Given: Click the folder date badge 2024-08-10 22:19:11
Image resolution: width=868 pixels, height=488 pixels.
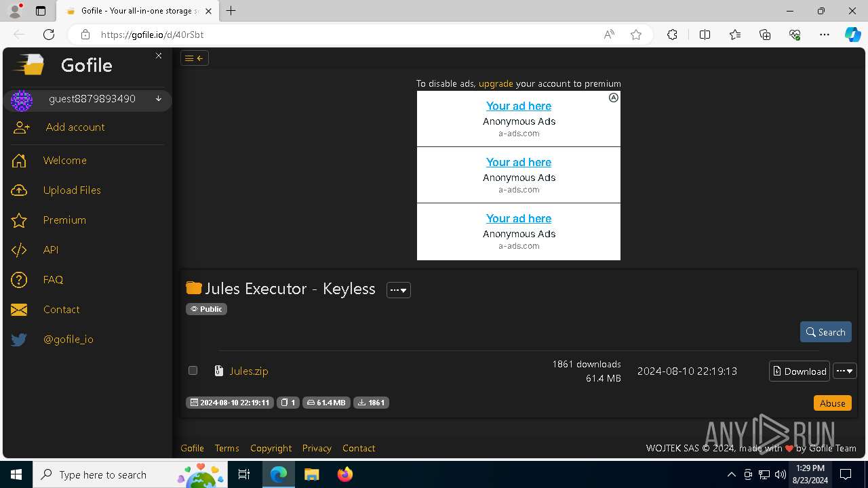Looking at the screenshot, I should (230, 403).
